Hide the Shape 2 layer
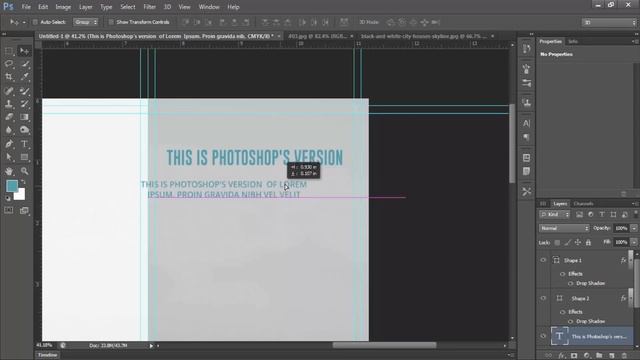The height and width of the screenshot is (360, 640). point(543,298)
